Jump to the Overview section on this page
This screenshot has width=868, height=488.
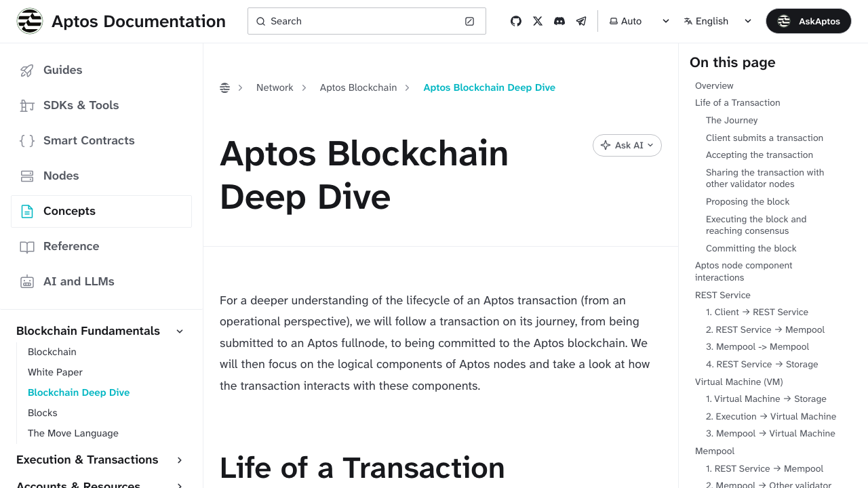tap(714, 85)
